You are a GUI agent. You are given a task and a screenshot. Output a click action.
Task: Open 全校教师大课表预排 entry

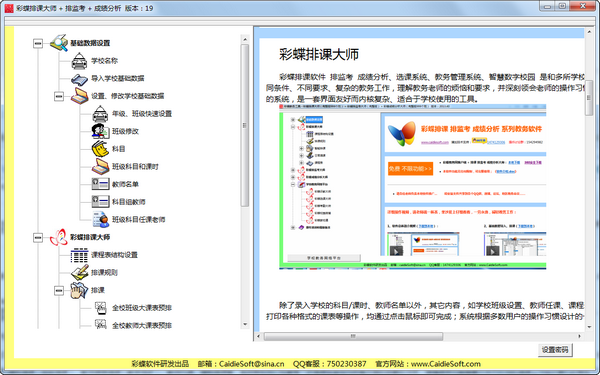[142, 325]
